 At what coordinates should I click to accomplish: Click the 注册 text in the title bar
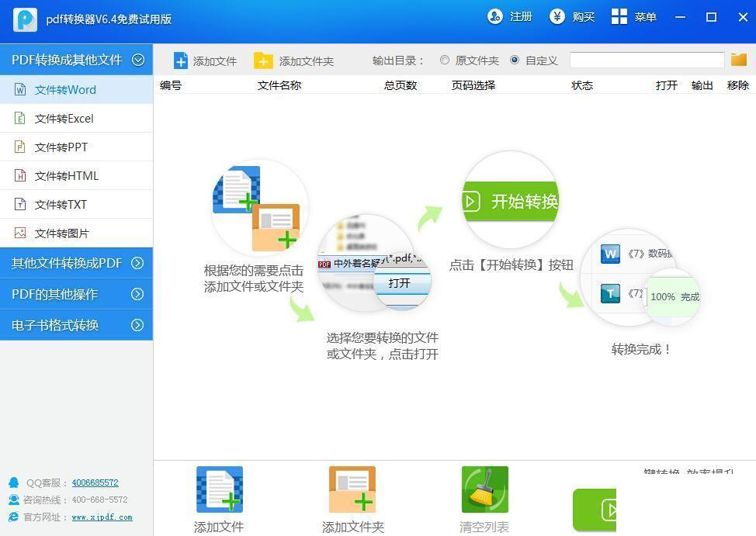[521, 17]
